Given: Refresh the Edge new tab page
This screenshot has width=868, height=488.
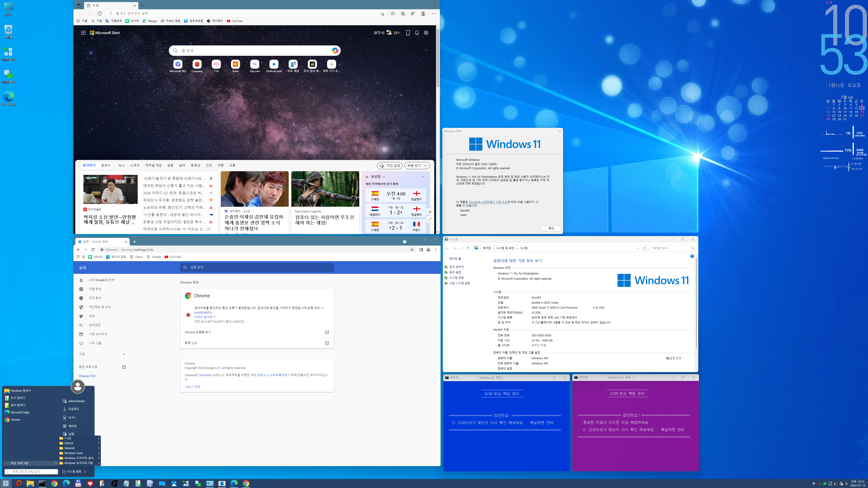Looking at the screenshot, I should [99, 14].
